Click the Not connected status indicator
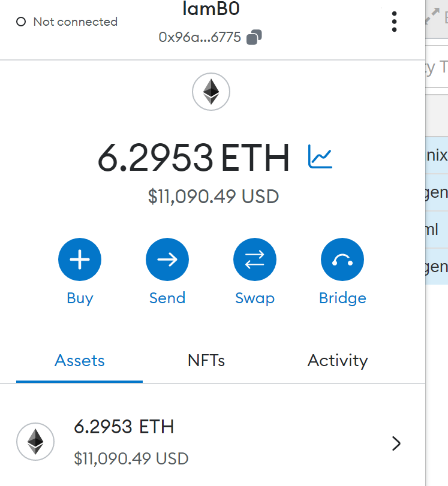448x486 pixels. 67,22
